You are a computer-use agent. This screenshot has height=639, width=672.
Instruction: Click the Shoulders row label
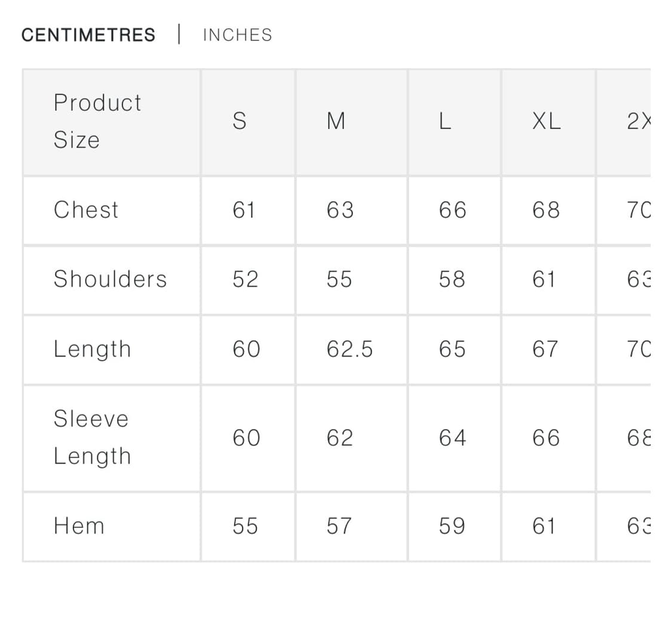pos(110,279)
